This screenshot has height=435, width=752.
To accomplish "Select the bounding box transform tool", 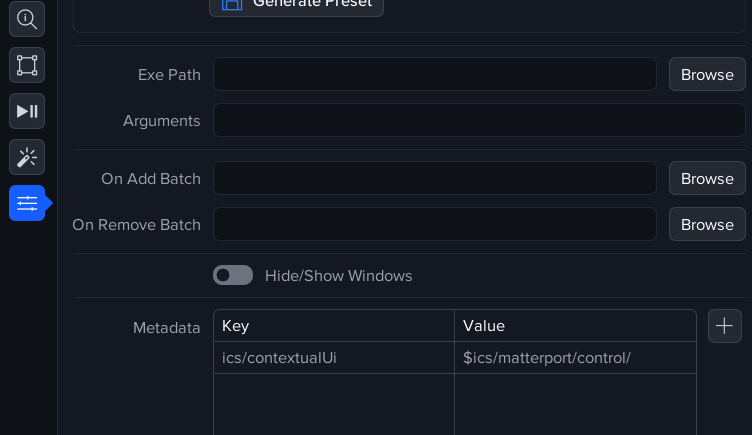I will (27, 65).
